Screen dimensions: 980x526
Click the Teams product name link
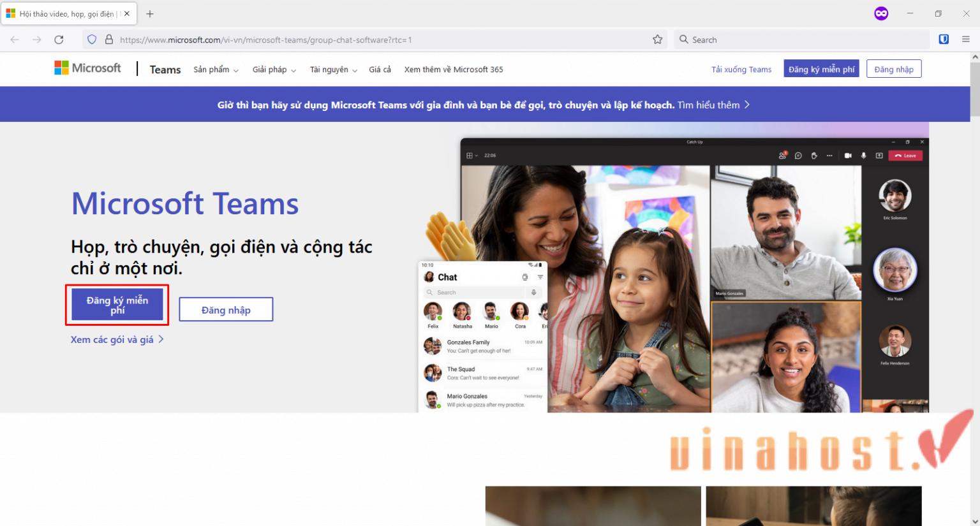pos(165,69)
